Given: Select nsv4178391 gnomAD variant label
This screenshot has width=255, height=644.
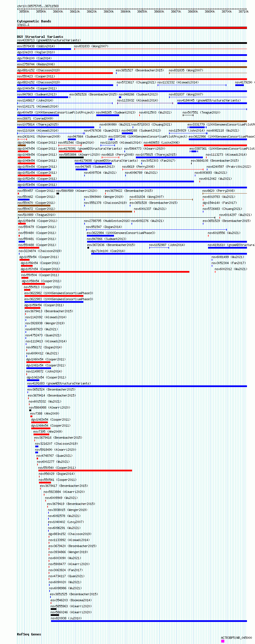Looking at the screenshot, I should pos(90,149).
